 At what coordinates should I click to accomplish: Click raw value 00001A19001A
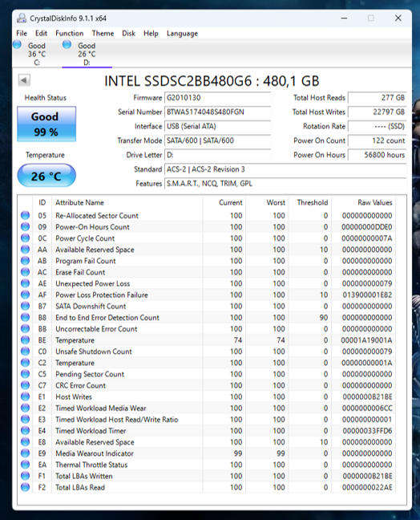pos(366,340)
